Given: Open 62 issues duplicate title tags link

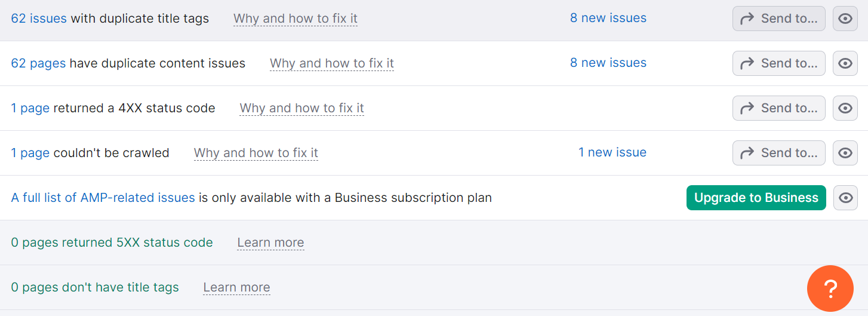Looking at the screenshot, I should [39, 19].
